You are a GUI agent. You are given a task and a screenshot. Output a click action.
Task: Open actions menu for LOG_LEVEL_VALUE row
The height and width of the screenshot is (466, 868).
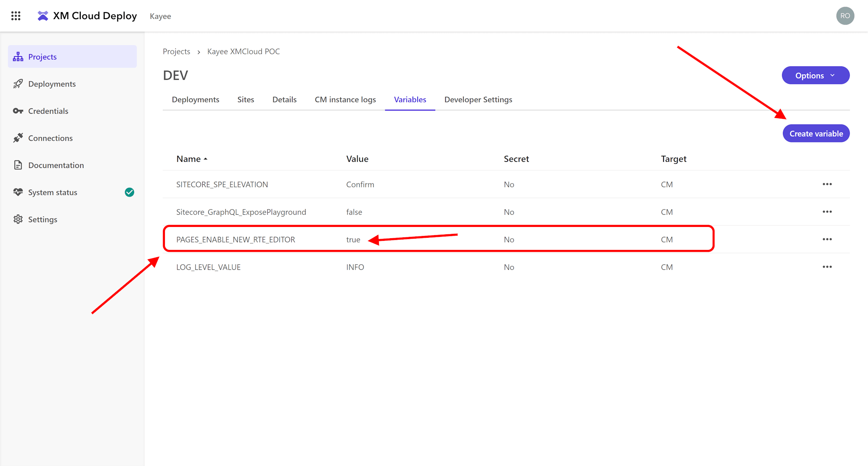(827, 267)
